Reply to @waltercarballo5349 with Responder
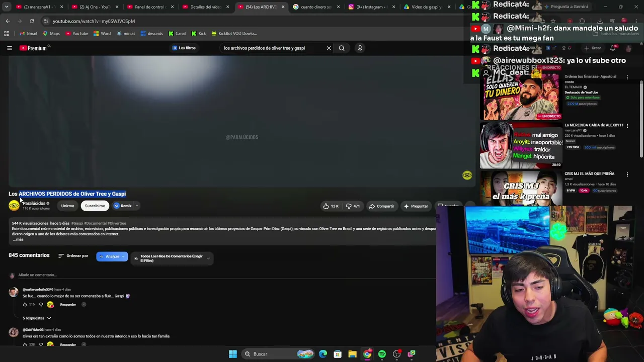The width and height of the screenshot is (644, 362). (68, 305)
